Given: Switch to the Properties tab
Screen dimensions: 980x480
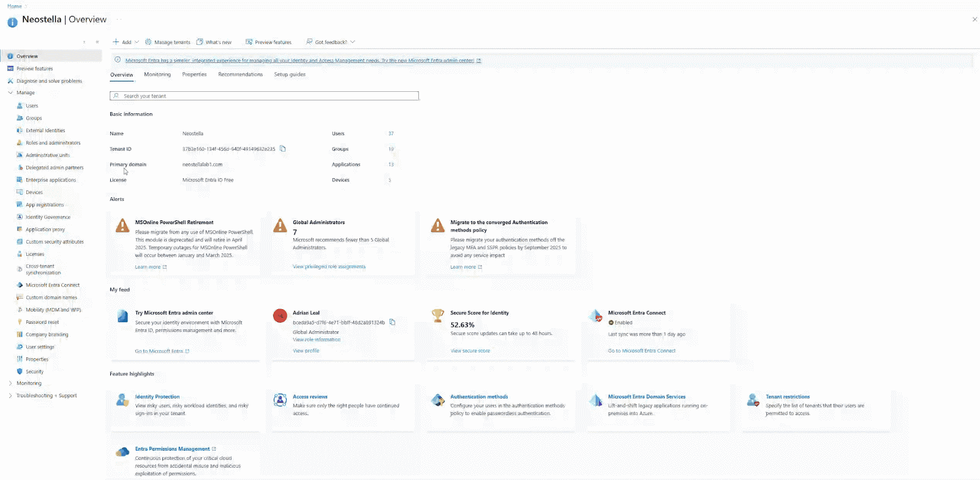Looking at the screenshot, I should 194,75.
